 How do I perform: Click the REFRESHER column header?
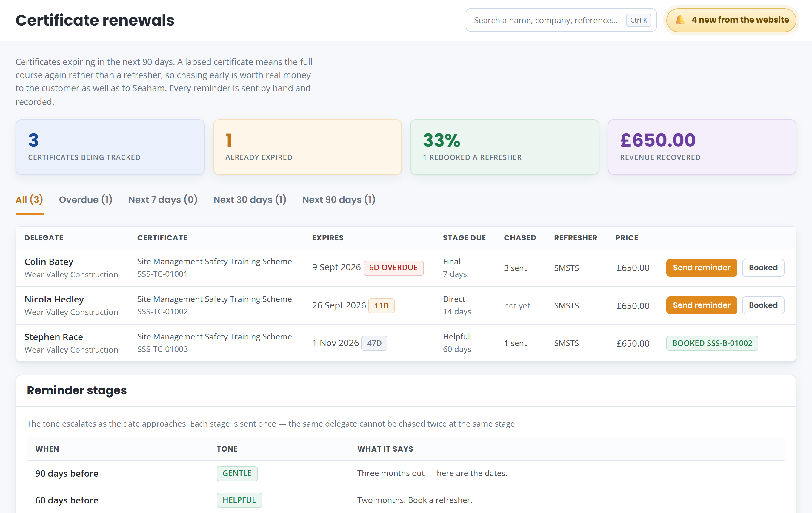(x=576, y=238)
